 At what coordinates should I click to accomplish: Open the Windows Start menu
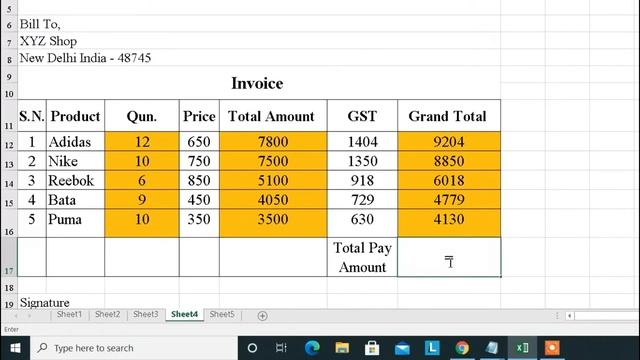tap(15, 348)
